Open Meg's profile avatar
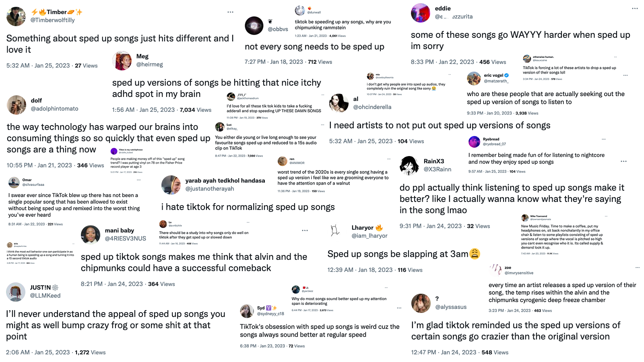This screenshot has height=362, width=644. point(122,60)
